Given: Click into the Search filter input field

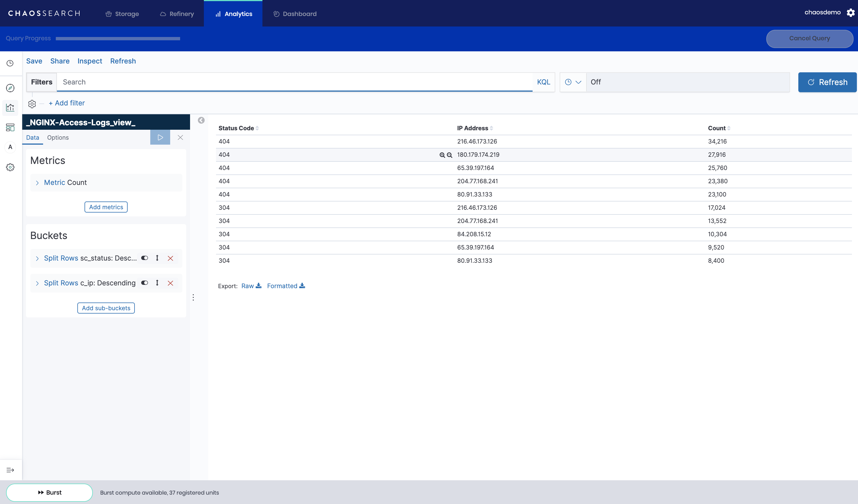Looking at the screenshot, I should [x=294, y=82].
